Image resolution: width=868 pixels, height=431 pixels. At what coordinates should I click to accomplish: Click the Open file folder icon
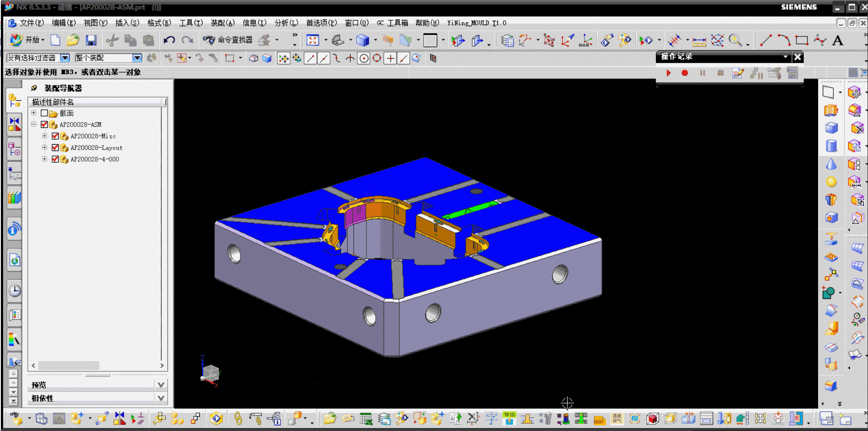point(73,40)
